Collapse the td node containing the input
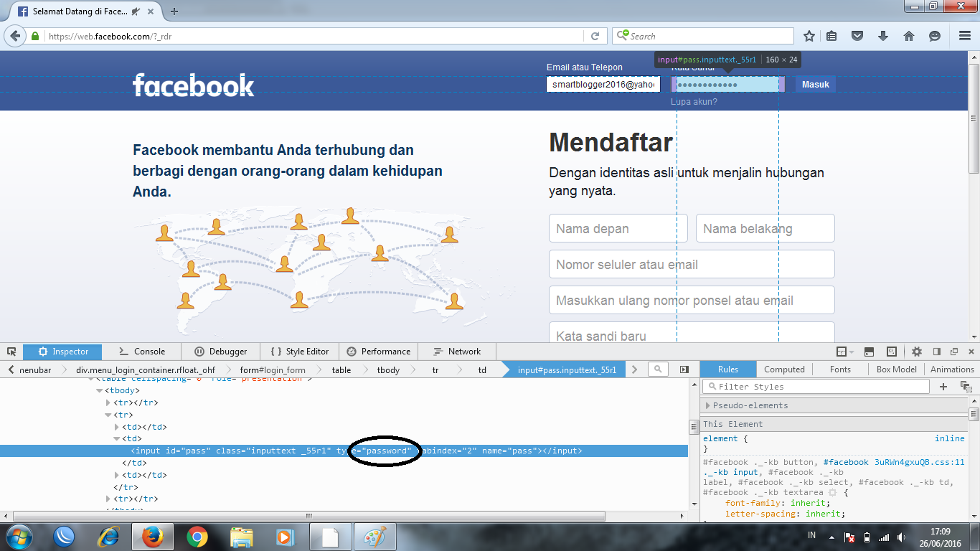 pos(117,439)
